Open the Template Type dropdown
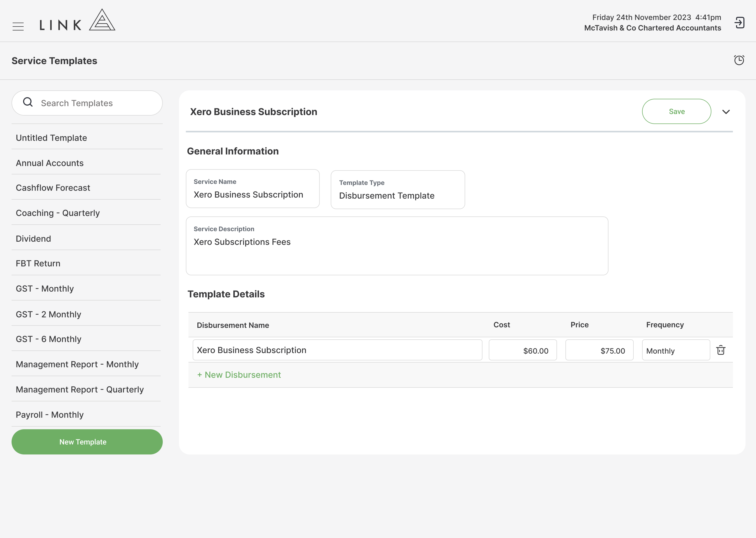 pyautogui.click(x=398, y=190)
